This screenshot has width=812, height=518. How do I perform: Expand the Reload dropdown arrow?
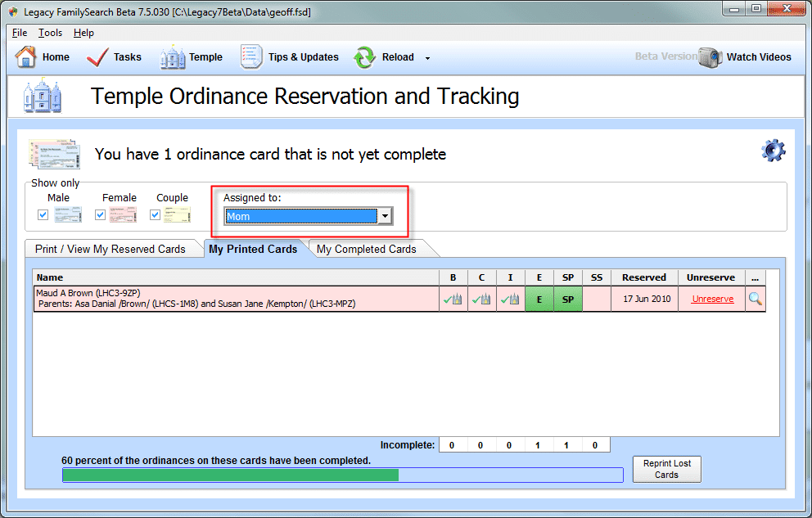[427, 58]
